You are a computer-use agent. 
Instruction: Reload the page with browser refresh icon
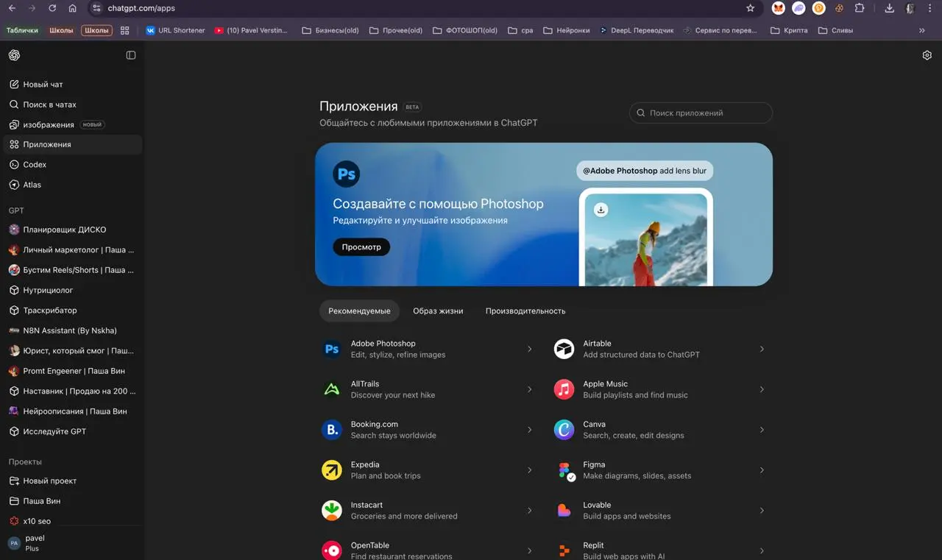coord(52,8)
